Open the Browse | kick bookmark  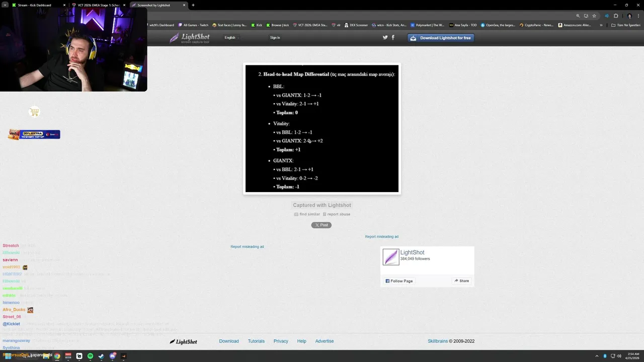(277, 25)
